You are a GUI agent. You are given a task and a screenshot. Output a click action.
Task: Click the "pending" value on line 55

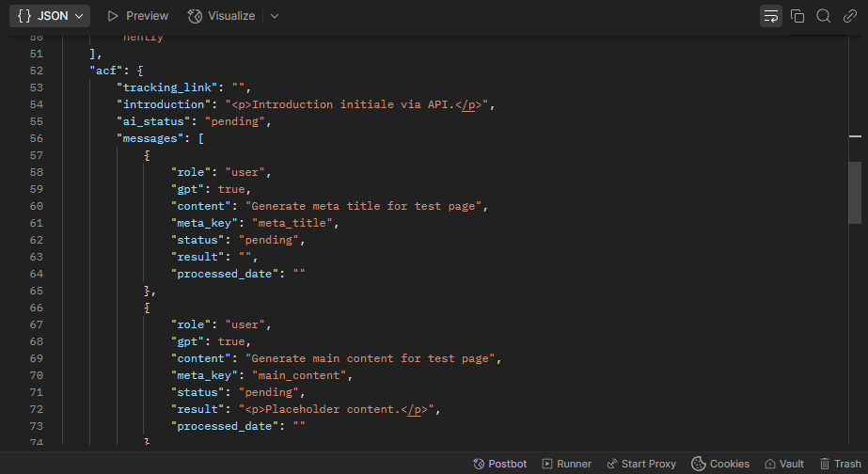pos(234,121)
